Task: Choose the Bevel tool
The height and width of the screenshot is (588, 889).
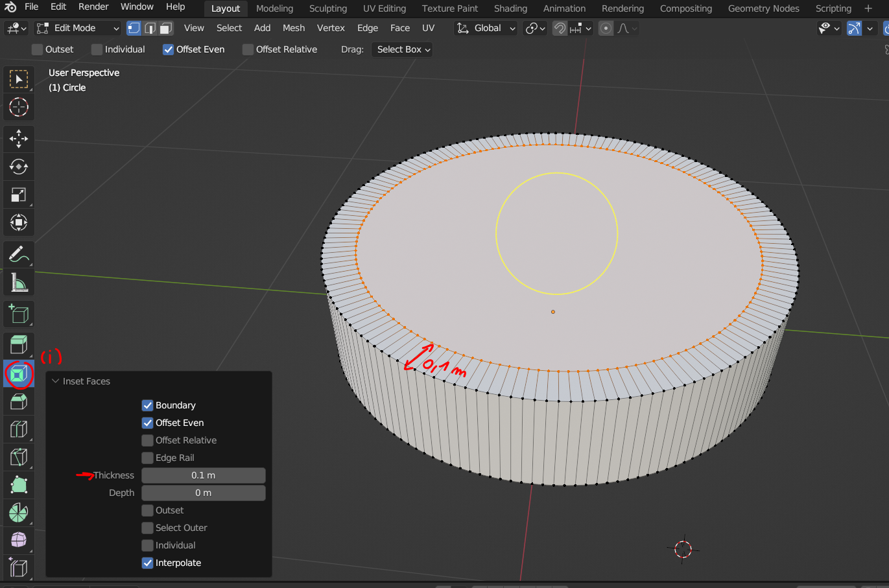Action: 19,401
